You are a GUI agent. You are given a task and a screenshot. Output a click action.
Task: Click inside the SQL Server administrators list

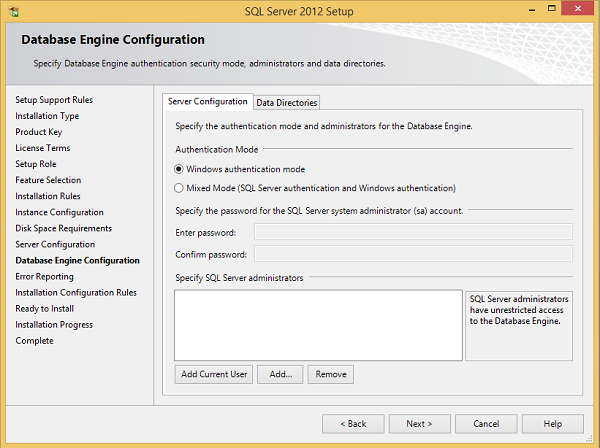pyautogui.click(x=318, y=324)
